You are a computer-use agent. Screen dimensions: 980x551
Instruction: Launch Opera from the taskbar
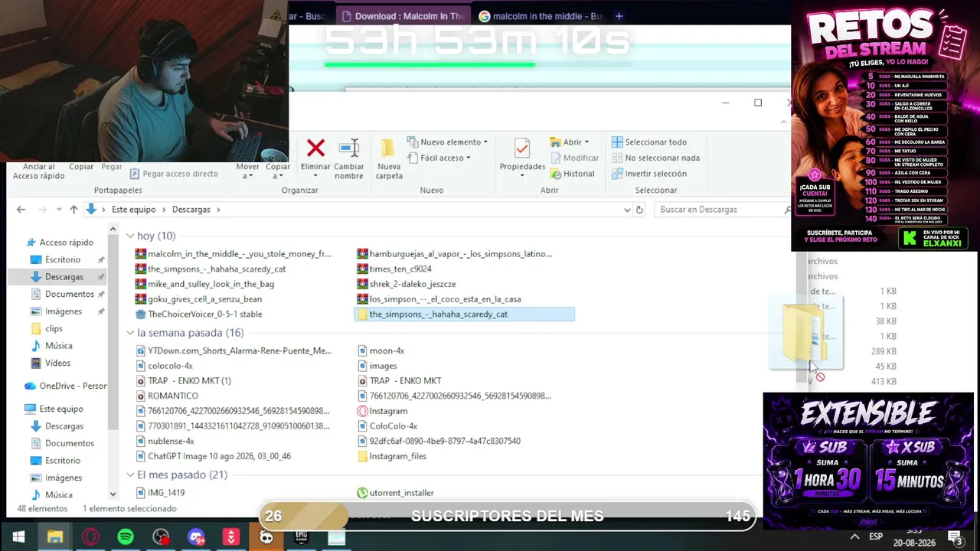point(90,537)
